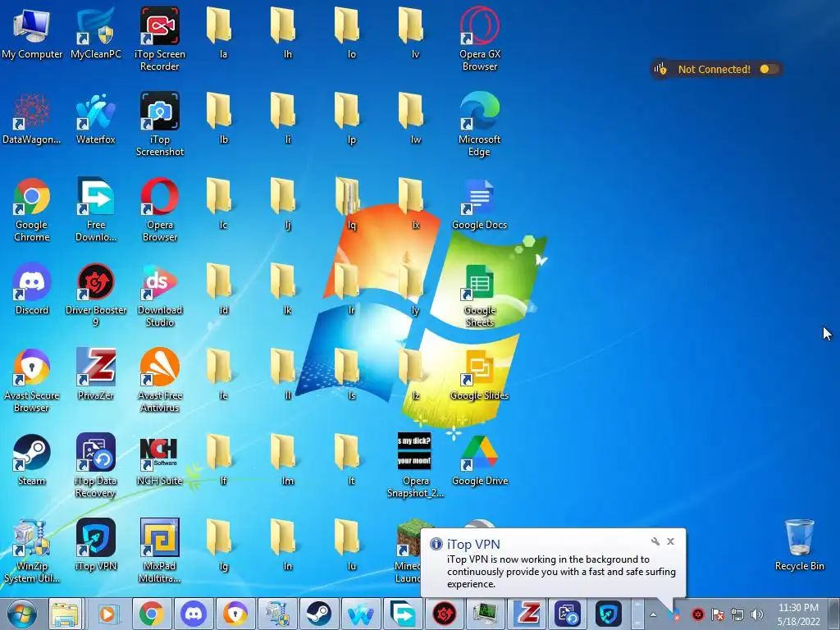Select the Google Slides shortcut
Viewport: 840px width, 630px height.
pos(479,374)
